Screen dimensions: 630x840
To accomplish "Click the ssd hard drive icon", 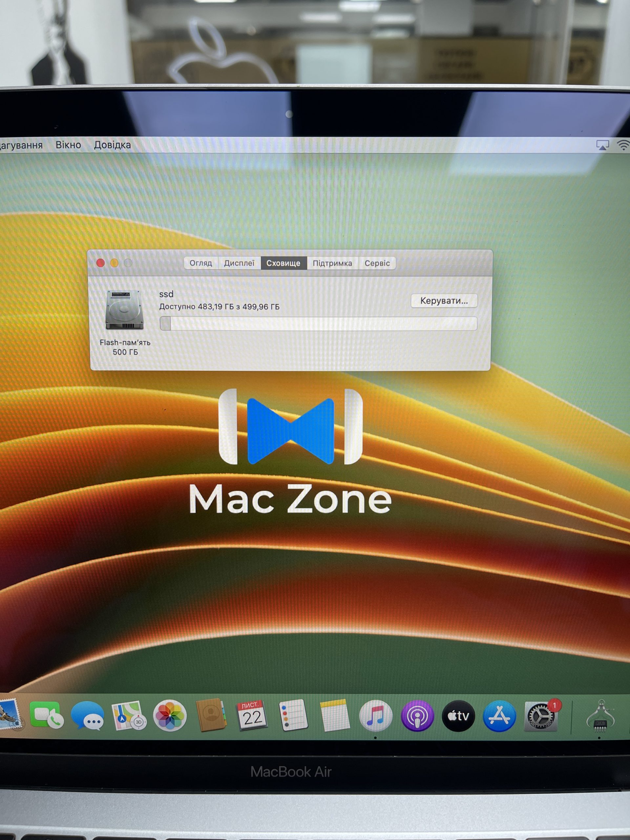I will point(125,309).
